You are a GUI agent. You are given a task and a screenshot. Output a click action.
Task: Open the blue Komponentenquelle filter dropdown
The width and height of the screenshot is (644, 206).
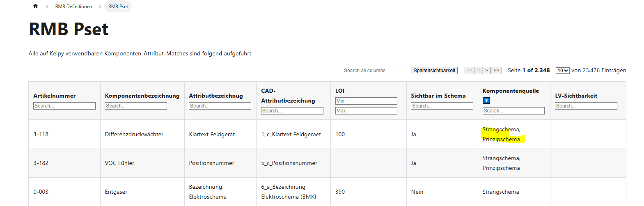pos(486,101)
